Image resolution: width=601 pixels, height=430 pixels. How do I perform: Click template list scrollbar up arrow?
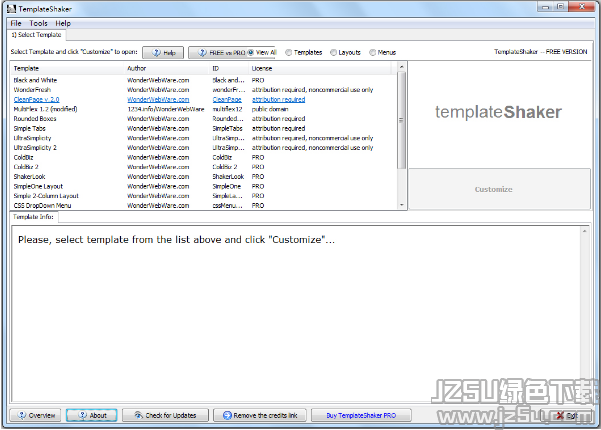(x=401, y=67)
